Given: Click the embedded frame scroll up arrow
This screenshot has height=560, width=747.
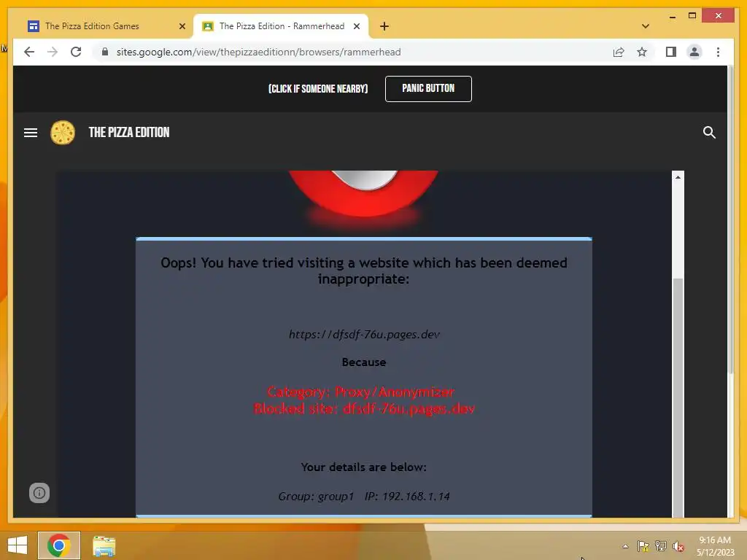Looking at the screenshot, I should click(678, 177).
